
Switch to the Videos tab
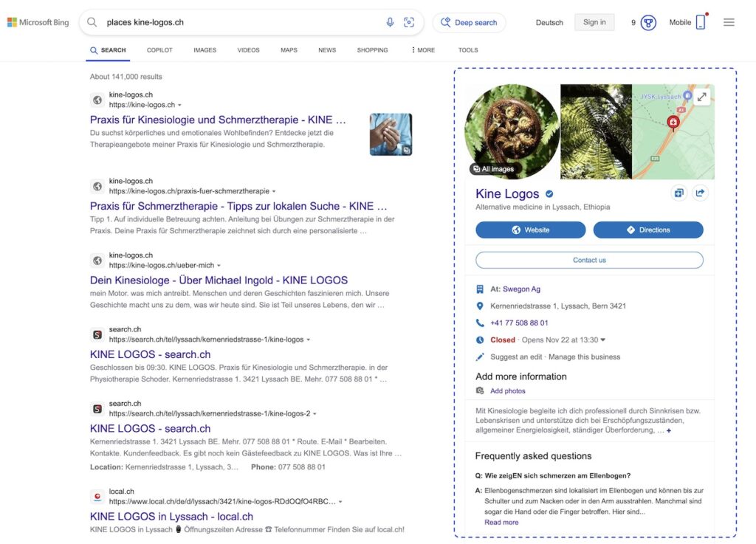tap(248, 50)
